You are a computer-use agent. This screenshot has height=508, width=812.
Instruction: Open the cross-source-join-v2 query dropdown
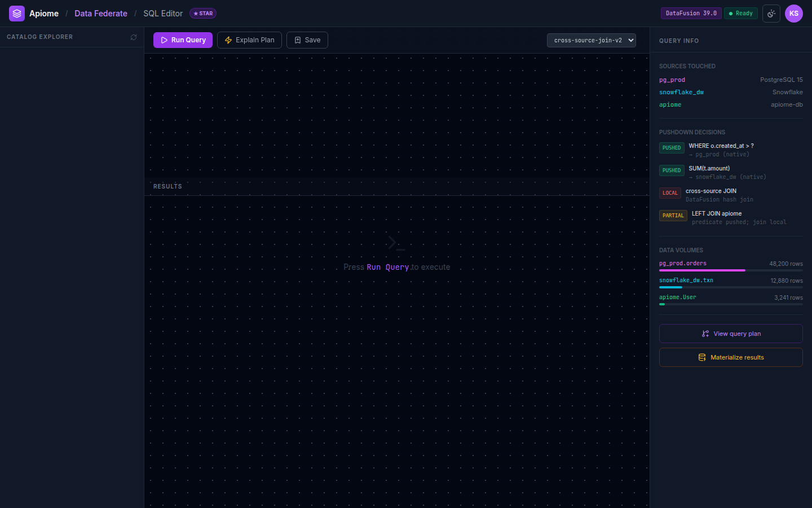pos(592,40)
